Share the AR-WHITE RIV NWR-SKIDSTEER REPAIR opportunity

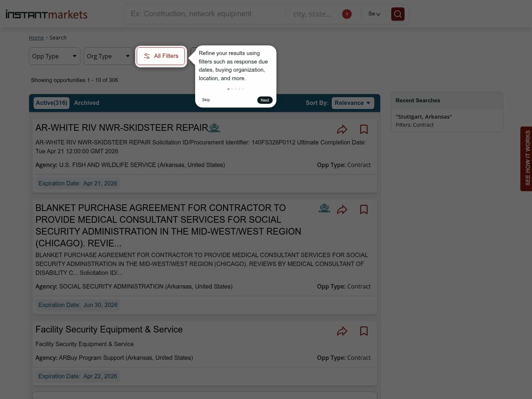click(x=342, y=129)
